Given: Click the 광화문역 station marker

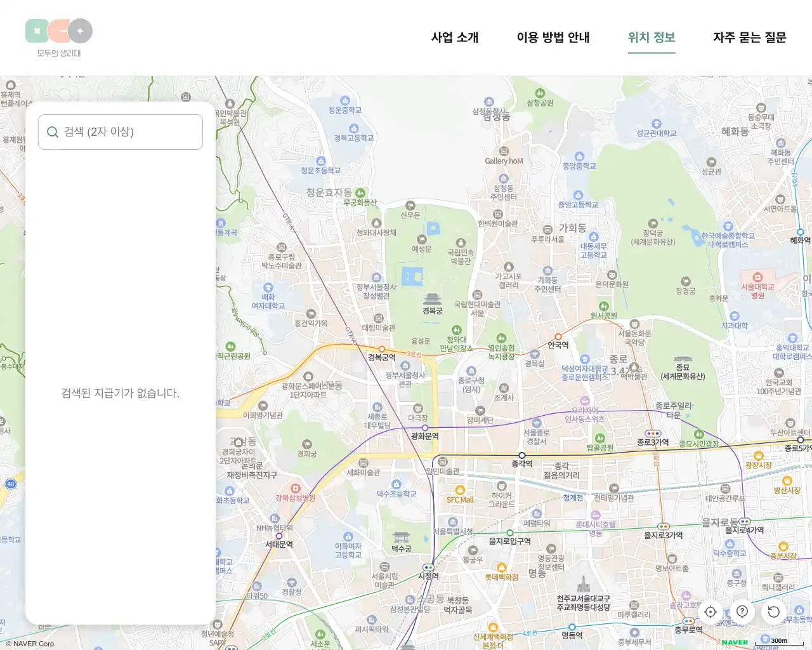Looking at the screenshot, I should coord(425,428).
